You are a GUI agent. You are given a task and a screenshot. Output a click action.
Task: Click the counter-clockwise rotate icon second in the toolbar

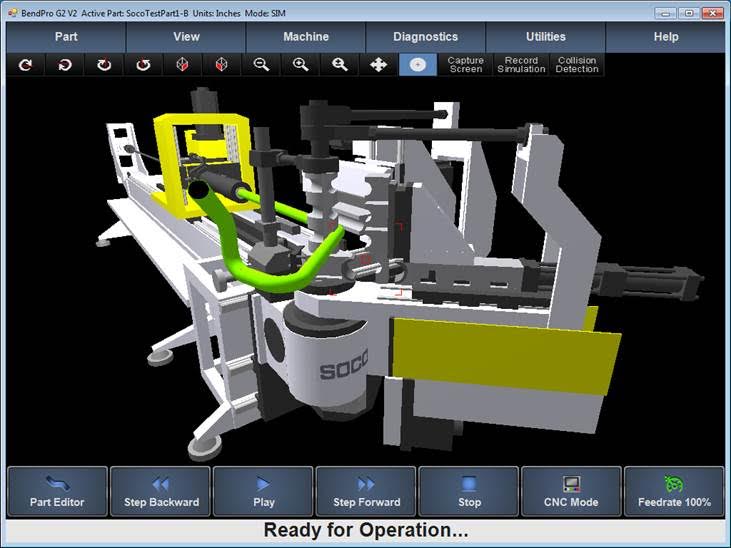coord(65,64)
